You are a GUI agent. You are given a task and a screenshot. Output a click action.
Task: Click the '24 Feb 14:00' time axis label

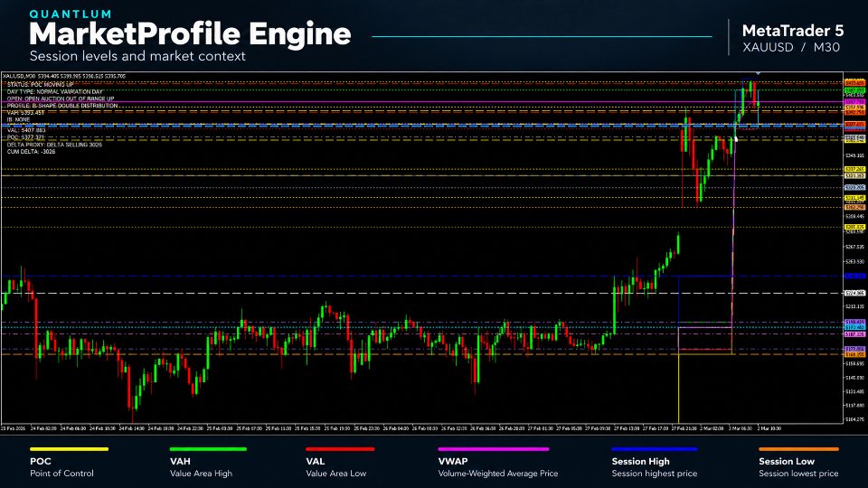click(132, 428)
